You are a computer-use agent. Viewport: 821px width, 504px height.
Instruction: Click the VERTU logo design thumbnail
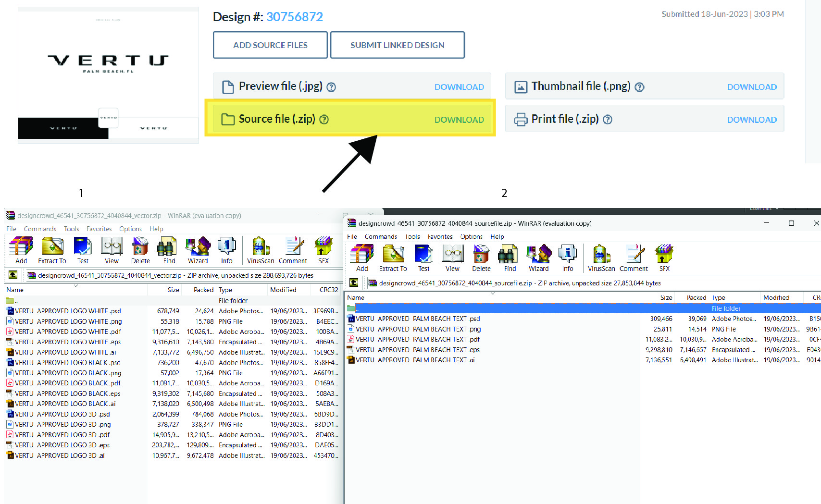108,75
